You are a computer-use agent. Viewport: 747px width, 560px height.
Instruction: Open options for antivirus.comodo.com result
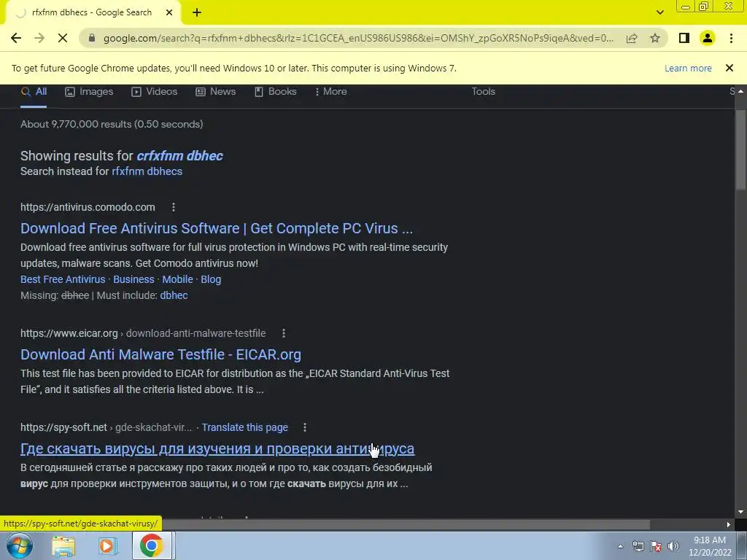click(174, 207)
